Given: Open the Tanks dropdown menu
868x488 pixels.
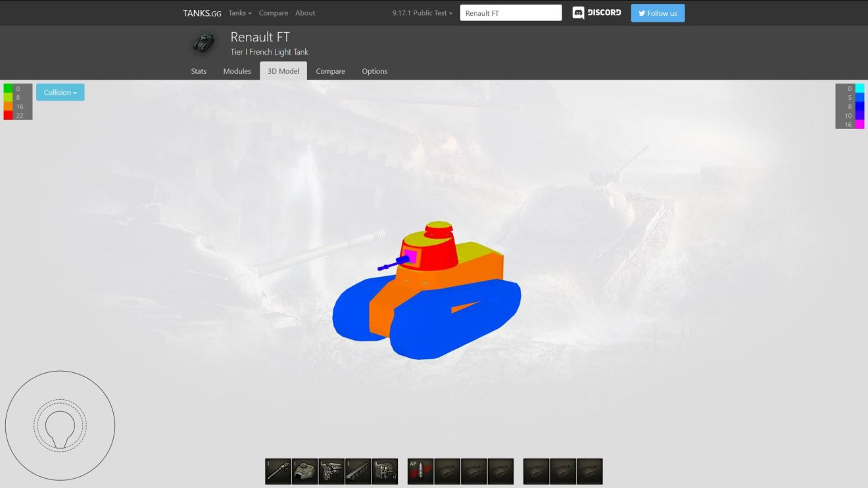Looking at the screenshot, I should click(240, 13).
